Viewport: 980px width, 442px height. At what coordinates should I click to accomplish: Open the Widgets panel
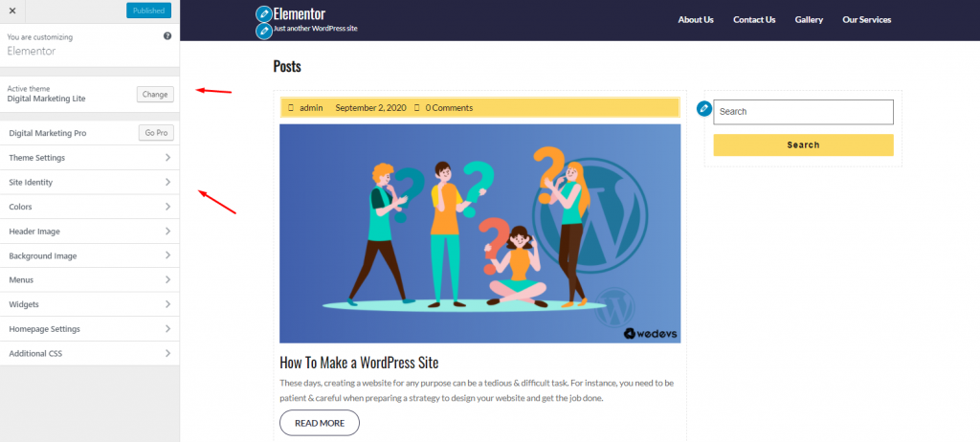89,304
